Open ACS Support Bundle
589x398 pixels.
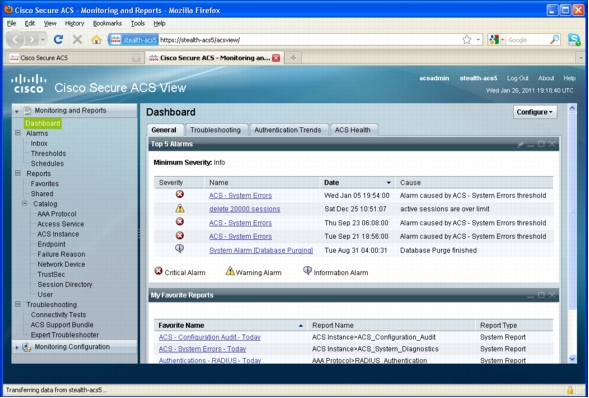click(x=62, y=324)
